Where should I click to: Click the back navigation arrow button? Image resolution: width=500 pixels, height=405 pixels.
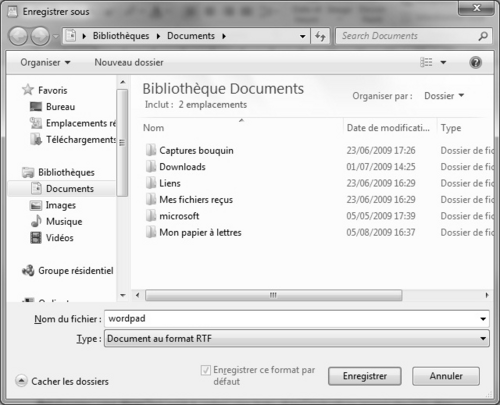click(x=18, y=36)
